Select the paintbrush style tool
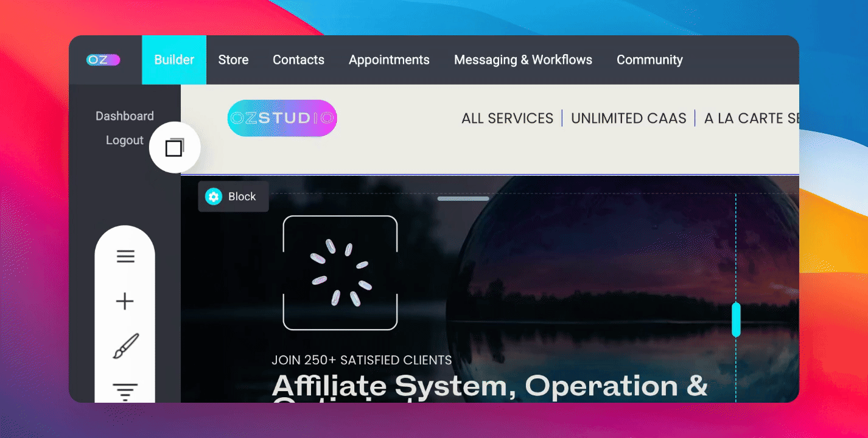Viewport: 868px width, 438px height. click(125, 346)
